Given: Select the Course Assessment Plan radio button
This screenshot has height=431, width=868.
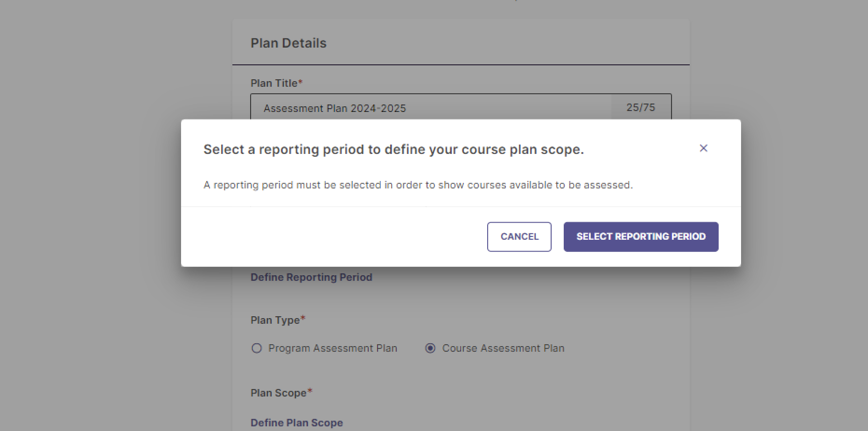Looking at the screenshot, I should click(430, 348).
